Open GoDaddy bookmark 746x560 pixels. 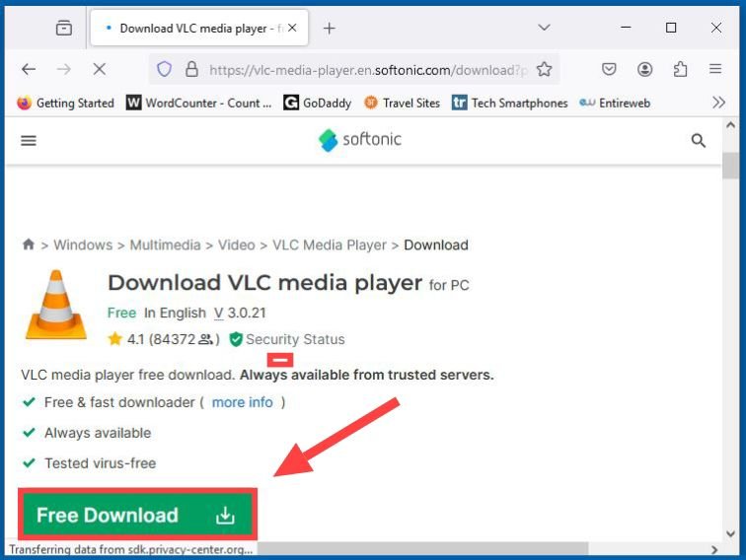(x=318, y=103)
